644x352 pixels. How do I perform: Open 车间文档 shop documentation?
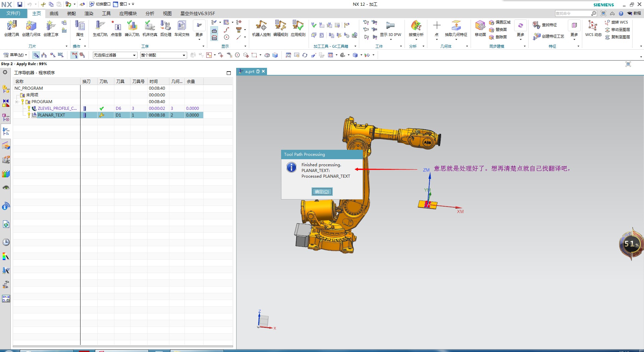pyautogui.click(x=182, y=28)
